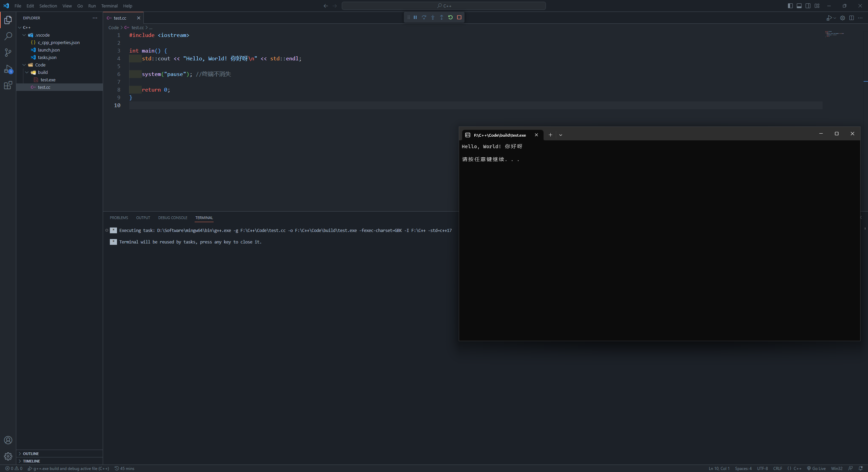The width and height of the screenshot is (868, 472).
Task: Pause the running debug session
Action: coord(415,17)
